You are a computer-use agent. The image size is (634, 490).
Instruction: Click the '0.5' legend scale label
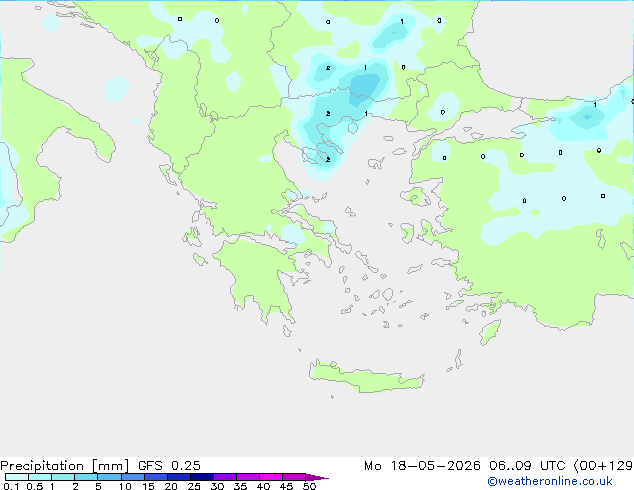[x=35, y=486]
